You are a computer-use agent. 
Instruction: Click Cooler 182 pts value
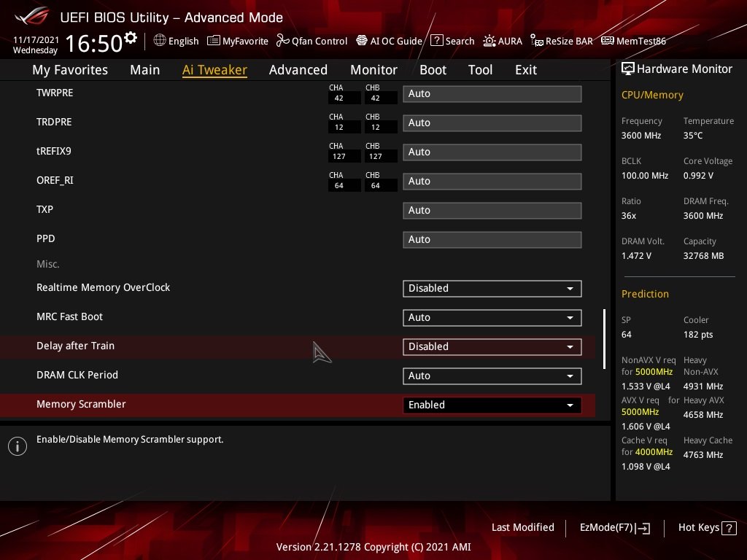point(698,334)
